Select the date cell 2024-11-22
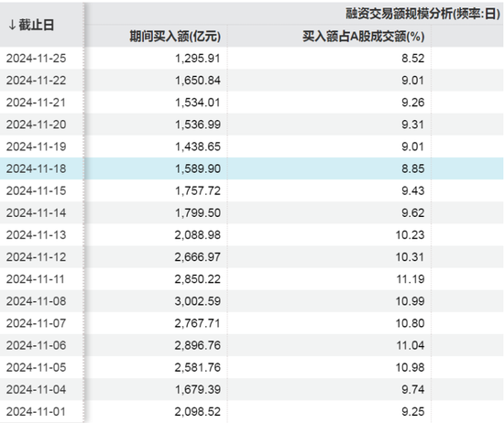This screenshot has width=504, height=423. (36, 81)
